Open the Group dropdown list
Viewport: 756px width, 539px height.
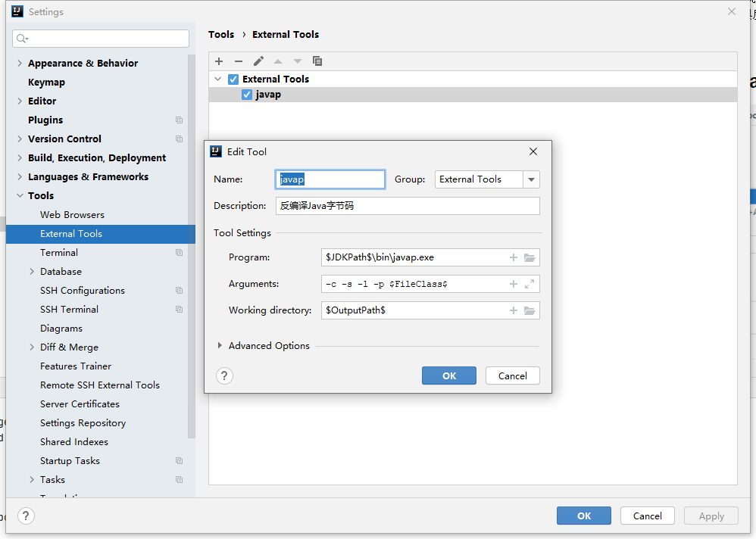click(531, 179)
